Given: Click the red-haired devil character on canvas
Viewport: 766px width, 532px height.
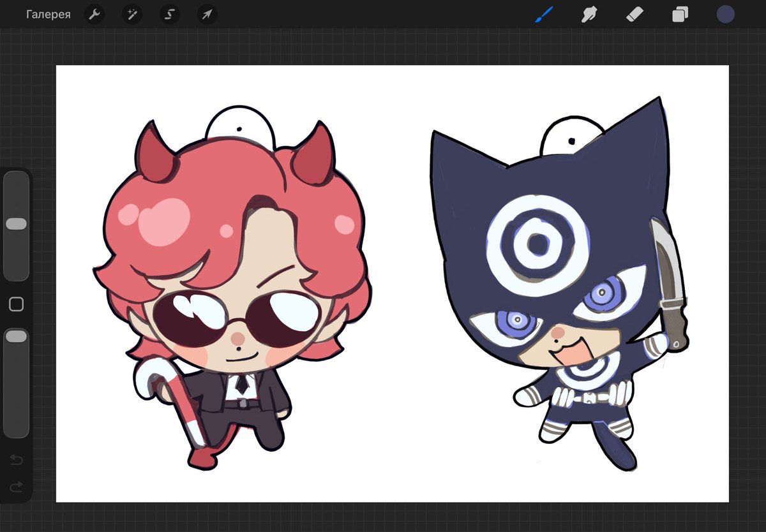Looking at the screenshot, I should tap(233, 287).
